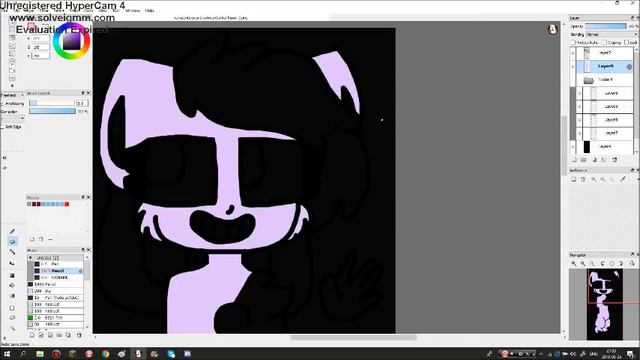Click the first file icon in Reference panel
Viewport: 640px width, 360px height.
click(x=574, y=179)
